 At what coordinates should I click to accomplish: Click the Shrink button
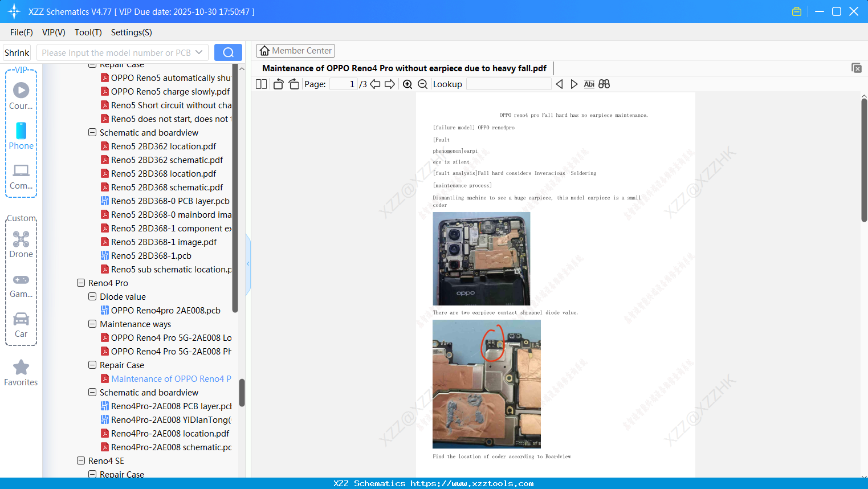coord(17,52)
